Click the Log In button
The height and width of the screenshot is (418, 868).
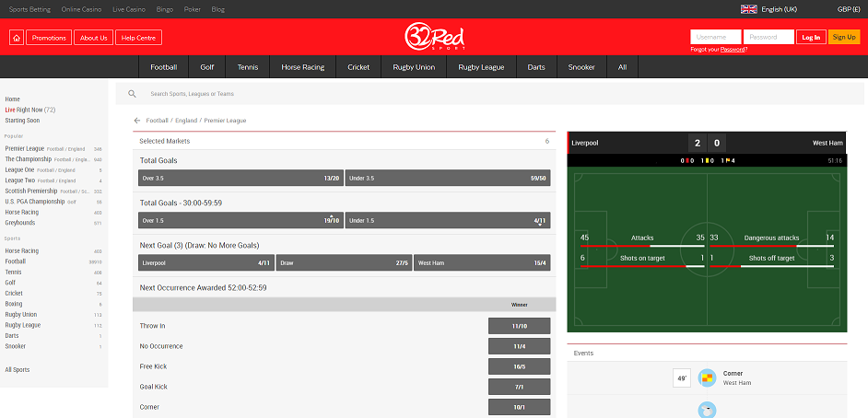point(811,37)
